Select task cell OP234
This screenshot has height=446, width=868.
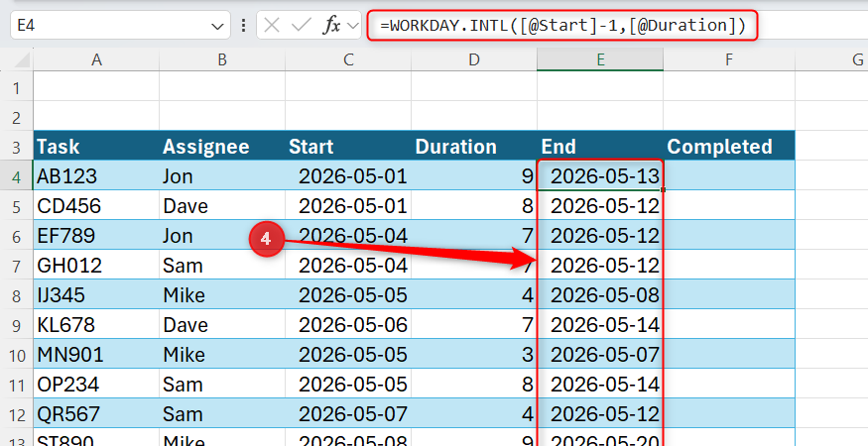pos(96,385)
